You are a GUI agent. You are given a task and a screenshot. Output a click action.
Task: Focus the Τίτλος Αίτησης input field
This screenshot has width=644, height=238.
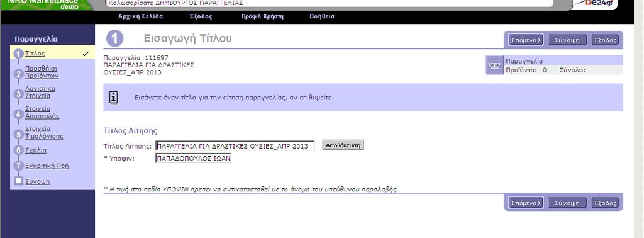[x=235, y=146]
